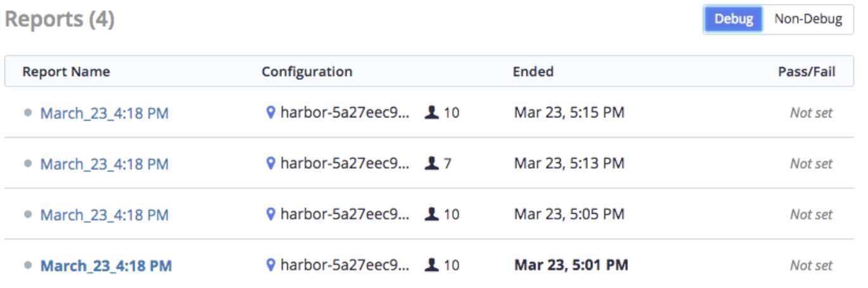This screenshot has height=288, width=868.
Task: Click gray status dot of first report
Action: point(27,112)
